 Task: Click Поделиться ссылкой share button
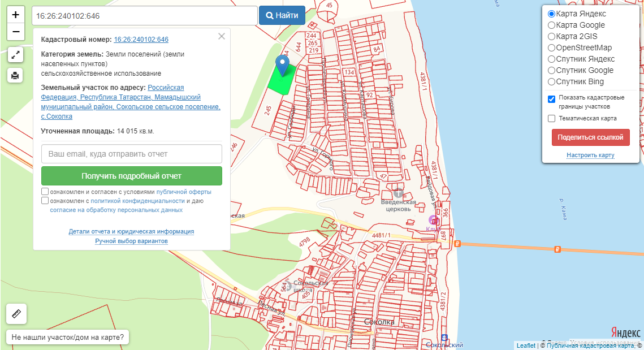click(x=590, y=137)
